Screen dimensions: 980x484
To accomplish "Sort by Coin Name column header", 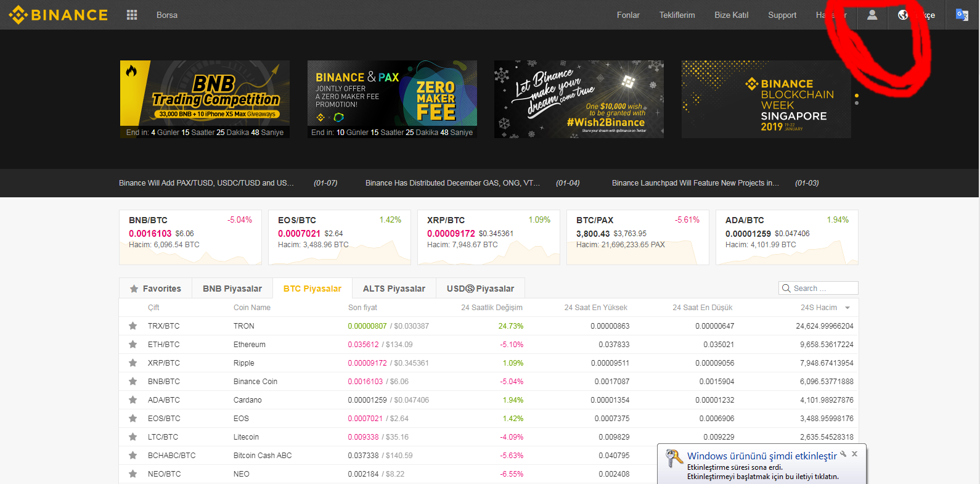I will [252, 308].
